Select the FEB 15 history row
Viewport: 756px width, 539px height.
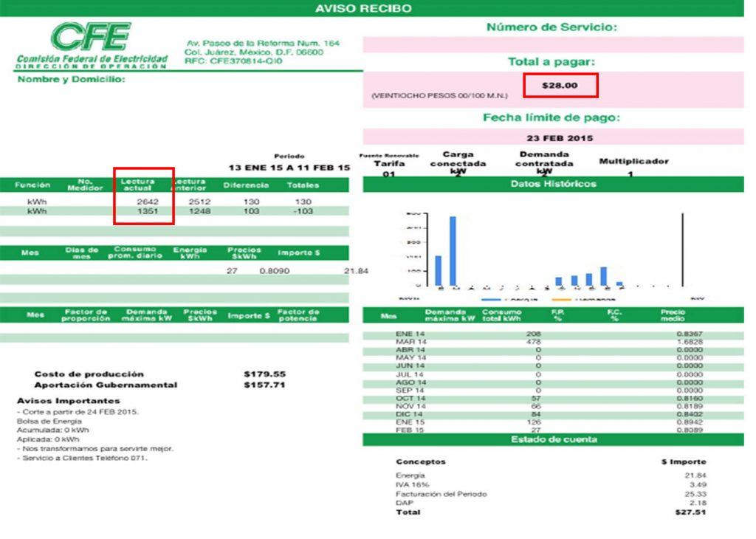(x=553, y=430)
